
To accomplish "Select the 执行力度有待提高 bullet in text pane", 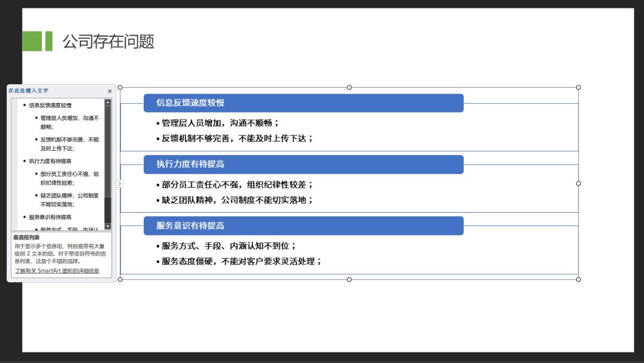I will pos(49,160).
